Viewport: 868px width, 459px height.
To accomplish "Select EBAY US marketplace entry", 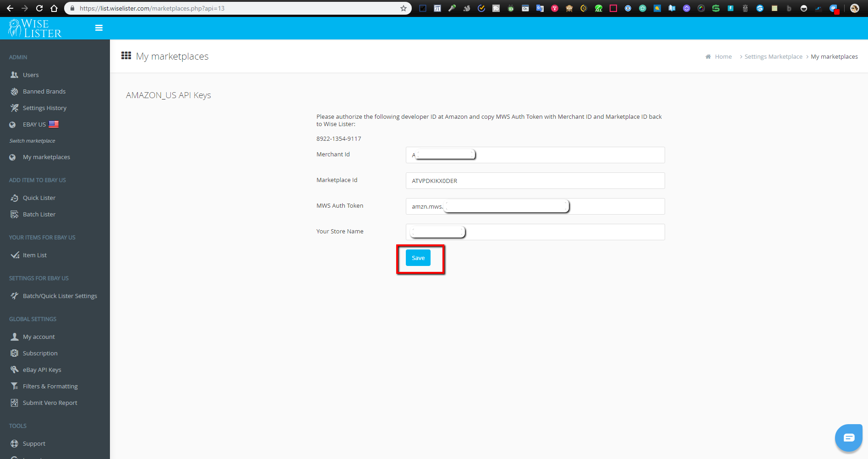I will click(34, 124).
